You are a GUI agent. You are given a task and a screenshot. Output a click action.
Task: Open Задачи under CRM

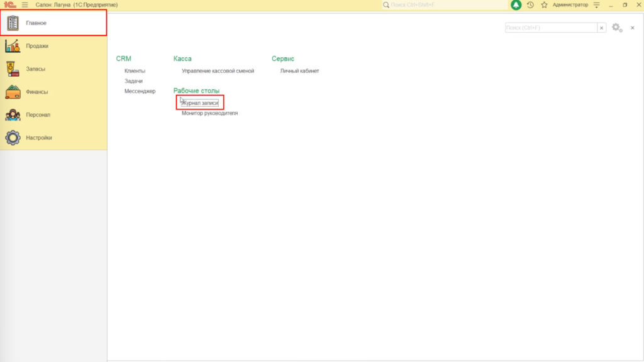[133, 81]
